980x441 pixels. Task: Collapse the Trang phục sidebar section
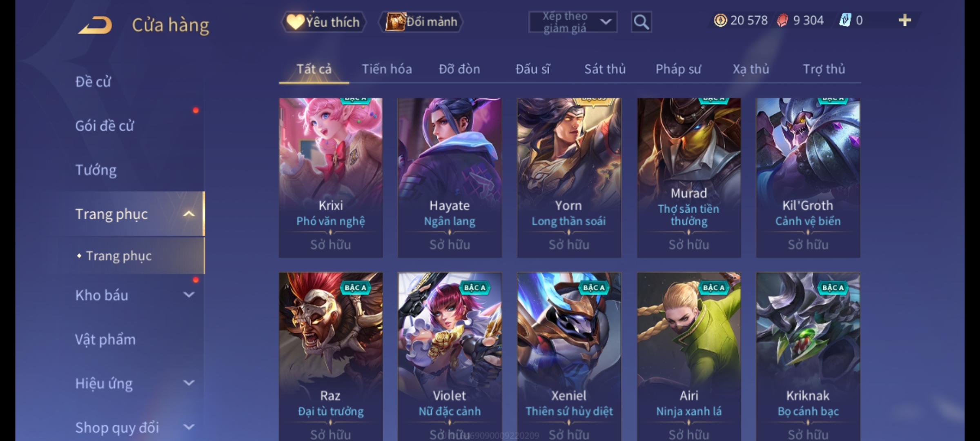(x=189, y=214)
